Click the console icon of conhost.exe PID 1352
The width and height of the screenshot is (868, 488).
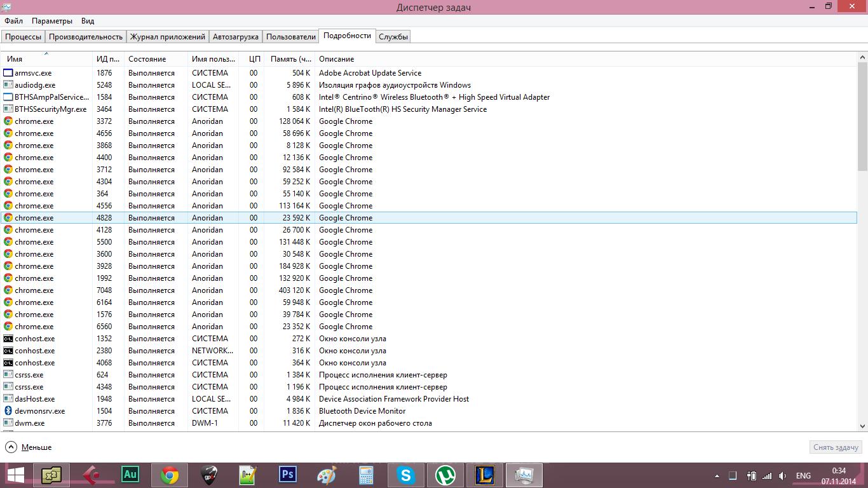(x=8, y=339)
